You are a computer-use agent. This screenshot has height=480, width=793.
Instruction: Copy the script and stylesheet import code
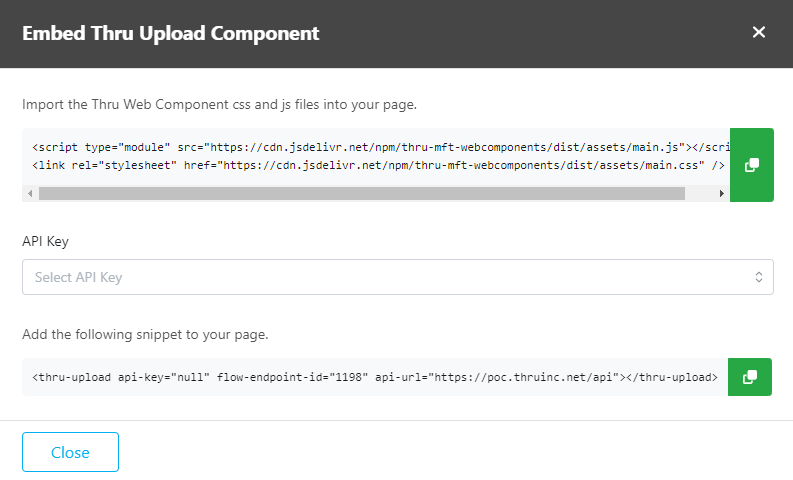(x=751, y=165)
